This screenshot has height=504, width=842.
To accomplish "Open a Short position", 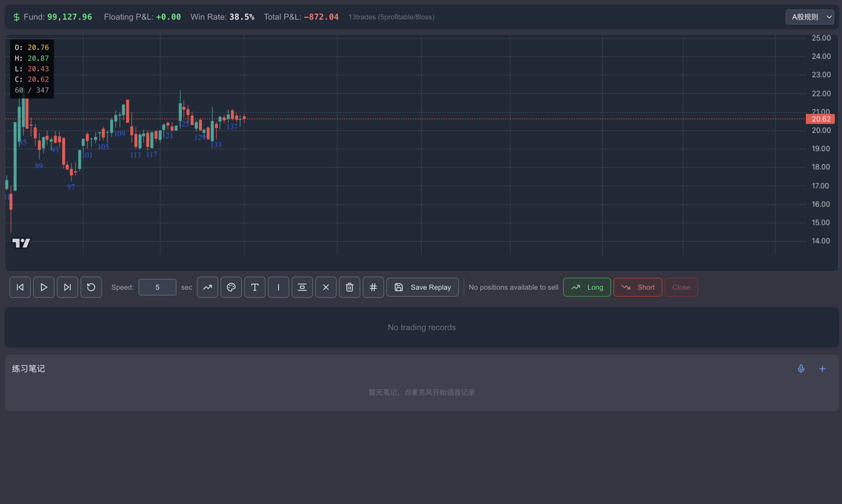I will click(x=638, y=287).
